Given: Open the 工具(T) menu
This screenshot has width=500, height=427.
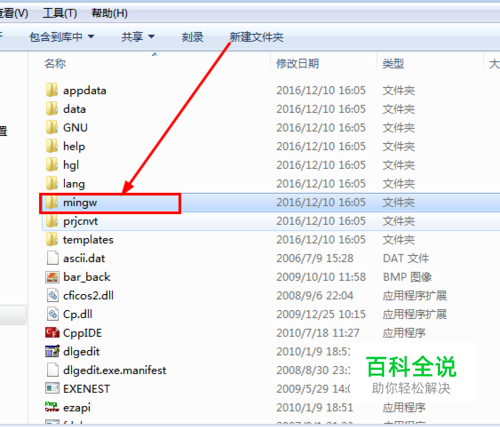Looking at the screenshot, I should [x=60, y=13].
